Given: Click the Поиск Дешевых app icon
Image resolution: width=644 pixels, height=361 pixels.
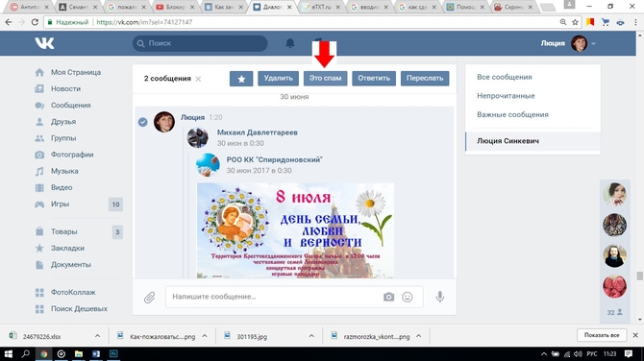Looking at the screenshot, I should (39, 308).
